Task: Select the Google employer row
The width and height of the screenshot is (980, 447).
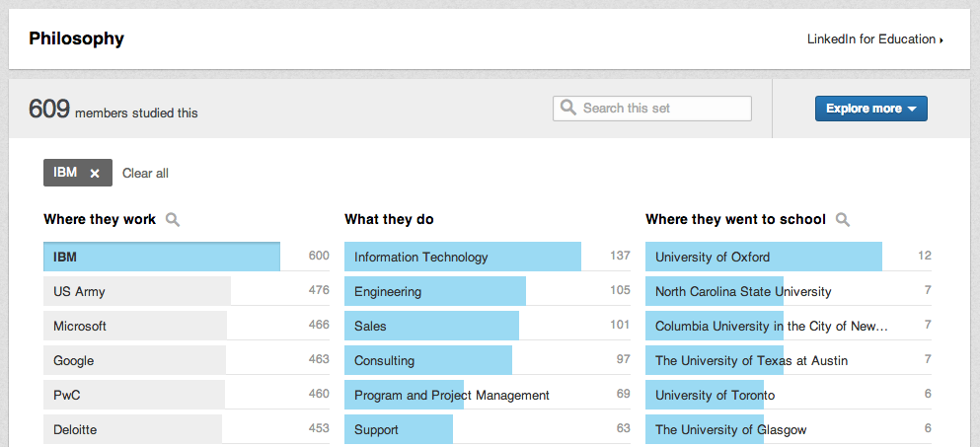Action: click(x=135, y=360)
